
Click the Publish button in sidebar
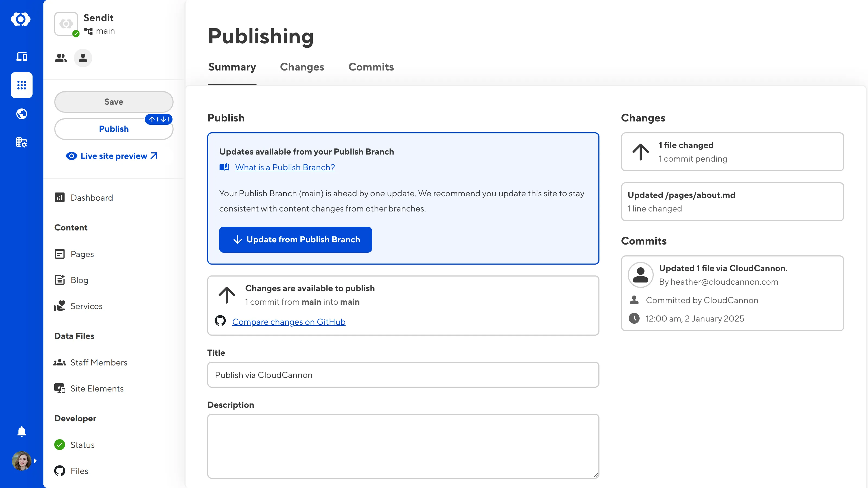point(114,129)
